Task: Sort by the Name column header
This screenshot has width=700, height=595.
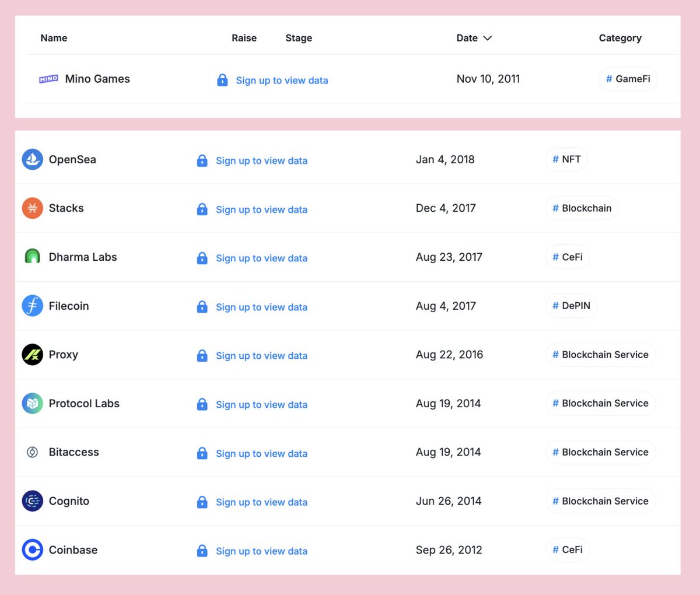Action: tap(54, 38)
